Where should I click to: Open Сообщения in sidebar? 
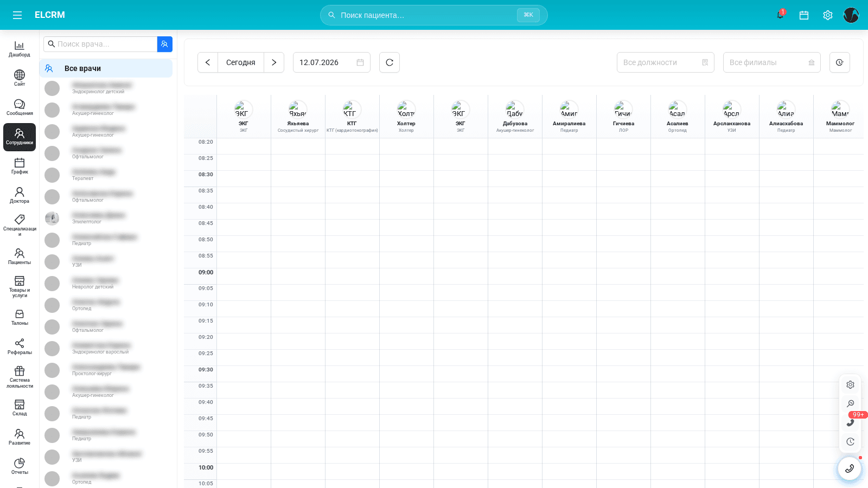pyautogui.click(x=20, y=107)
